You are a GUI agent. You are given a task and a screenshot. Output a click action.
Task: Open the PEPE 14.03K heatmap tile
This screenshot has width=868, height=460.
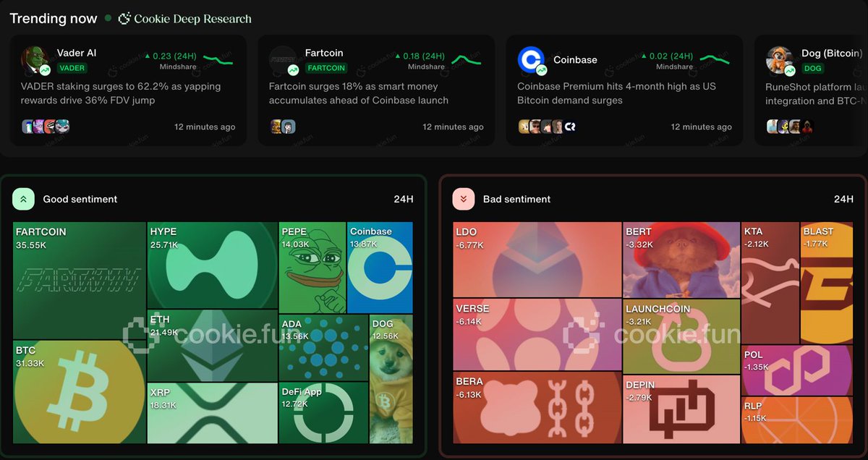click(x=312, y=267)
